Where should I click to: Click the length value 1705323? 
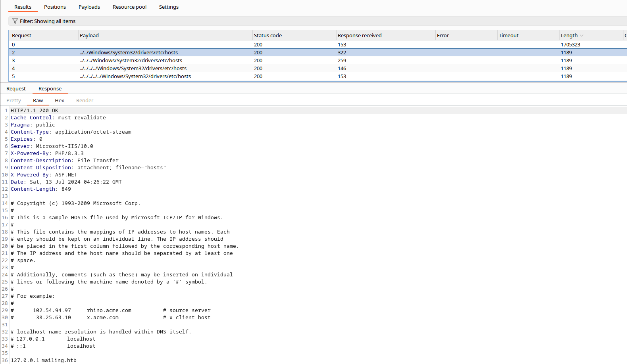click(570, 44)
